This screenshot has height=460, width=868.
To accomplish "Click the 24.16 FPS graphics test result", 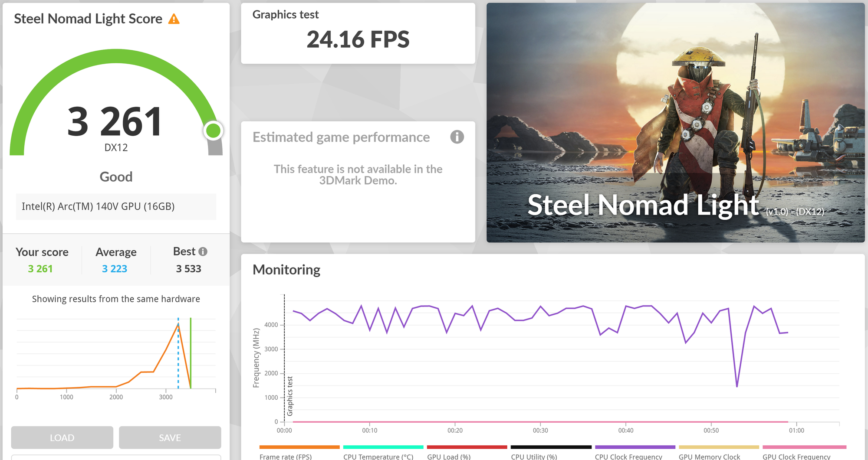I will tap(358, 39).
